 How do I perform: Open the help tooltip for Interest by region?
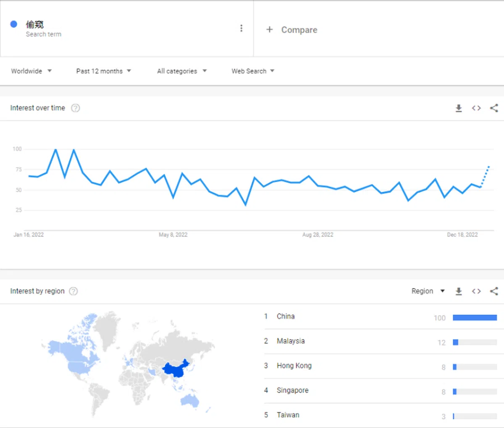(x=73, y=291)
